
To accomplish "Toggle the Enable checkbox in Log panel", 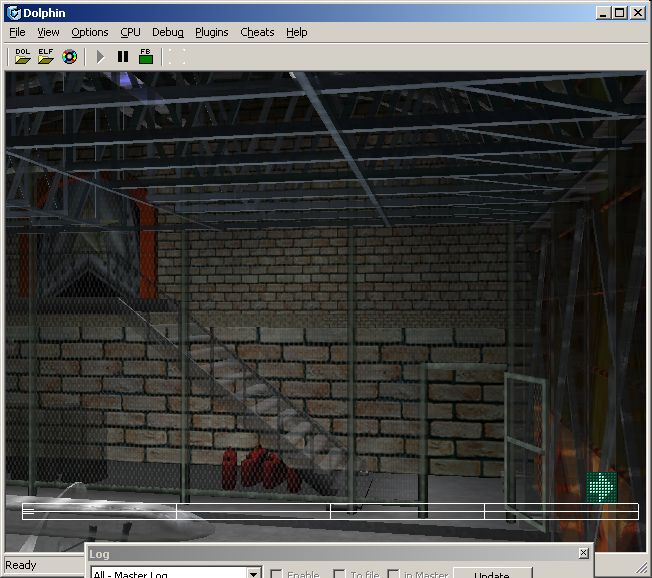I will (277, 574).
